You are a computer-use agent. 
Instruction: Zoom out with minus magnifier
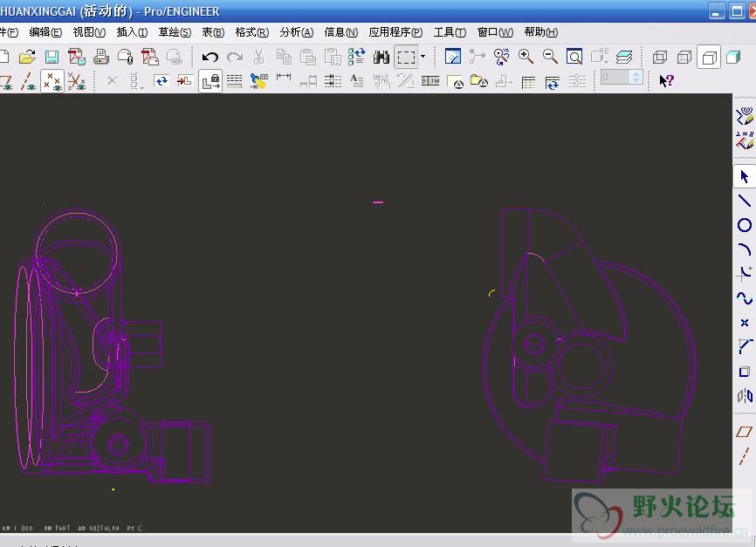pyautogui.click(x=550, y=57)
